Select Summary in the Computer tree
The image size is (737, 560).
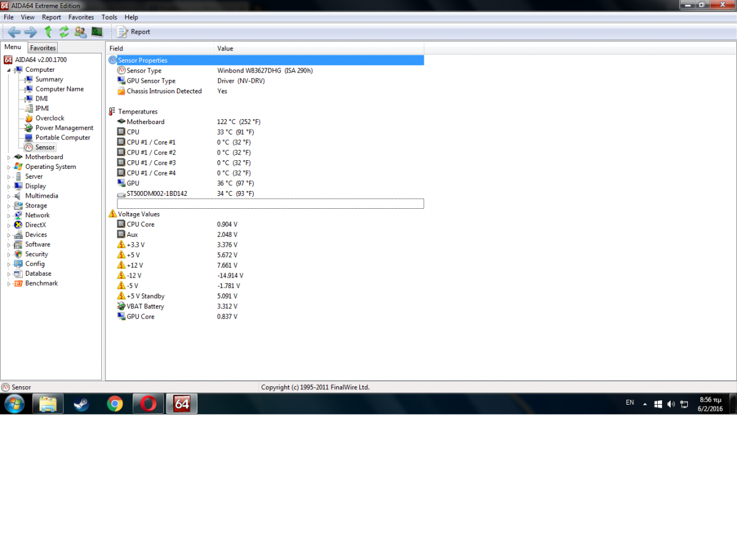(49, 79)
